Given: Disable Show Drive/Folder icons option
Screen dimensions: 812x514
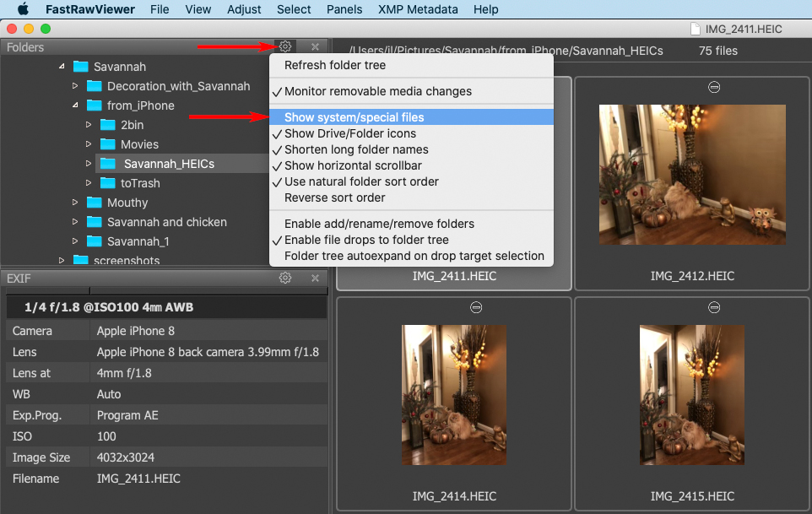Looking at the screenshot, I should click(x=349, y=133).
